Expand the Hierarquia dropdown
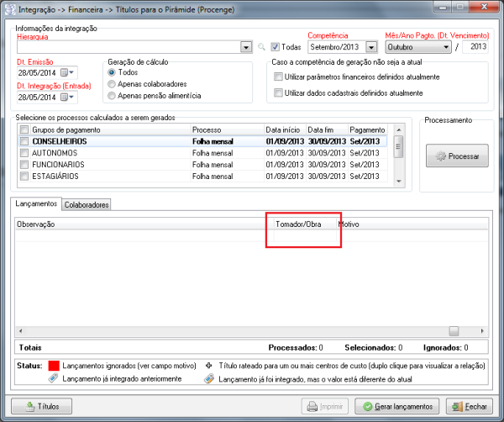This screenshot has width=504, height=422. 246,47
